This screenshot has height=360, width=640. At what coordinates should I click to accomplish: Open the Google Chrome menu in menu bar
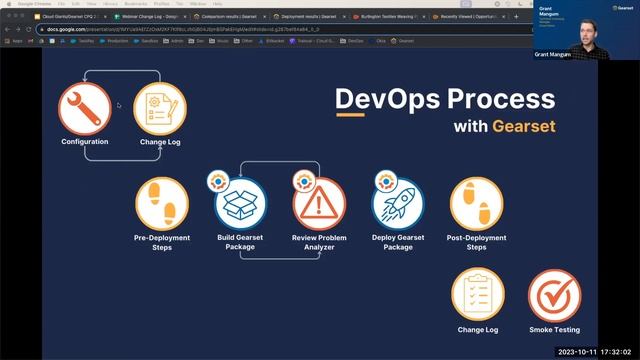(x=34, y=4)
